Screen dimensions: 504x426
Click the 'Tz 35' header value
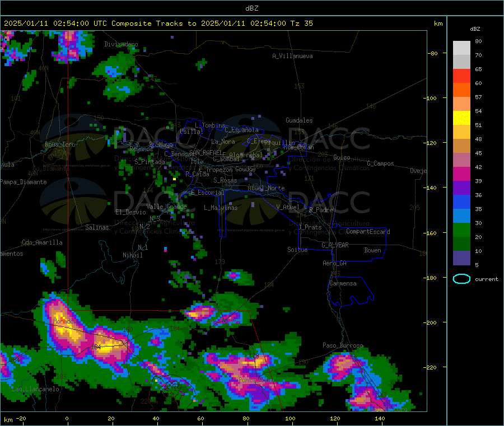[301, 24]
